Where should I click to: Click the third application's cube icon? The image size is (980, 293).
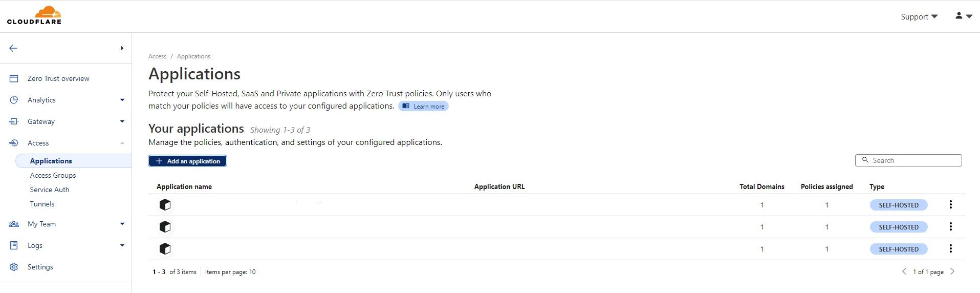[165, 249]
